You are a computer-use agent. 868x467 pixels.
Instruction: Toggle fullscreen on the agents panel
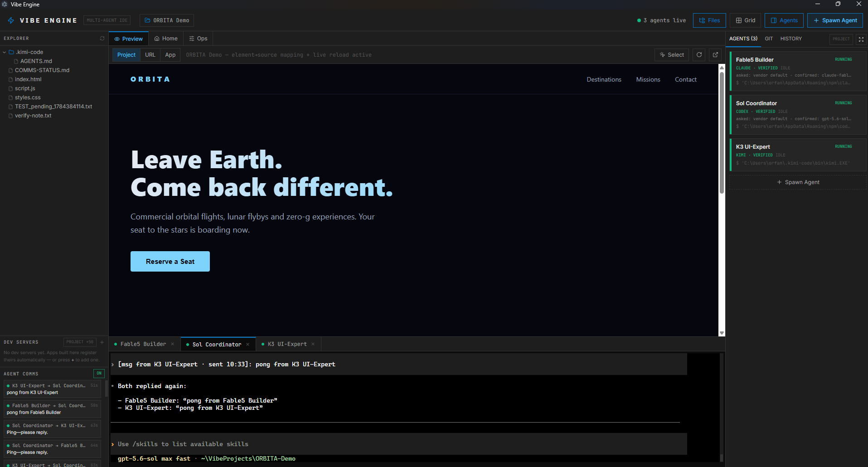(x=861, y=39)
